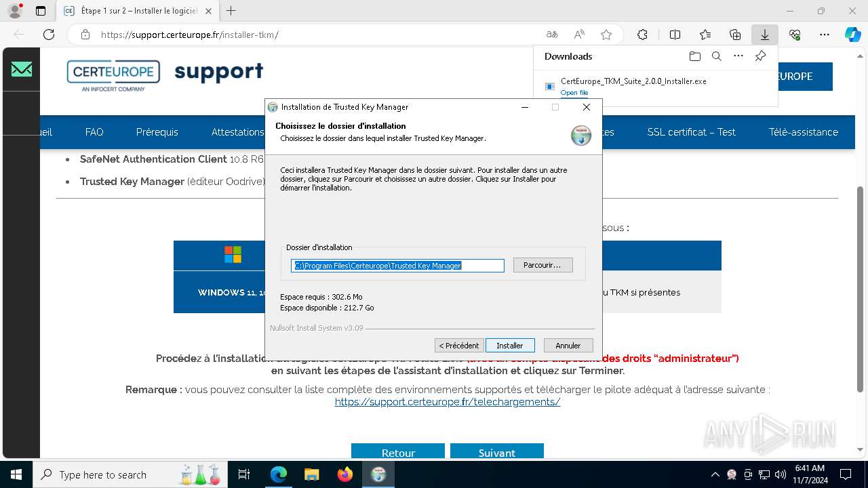Open Copilot sidebar icon
Viewport: 868px width, 488px height.
click(x=852, y=35)
